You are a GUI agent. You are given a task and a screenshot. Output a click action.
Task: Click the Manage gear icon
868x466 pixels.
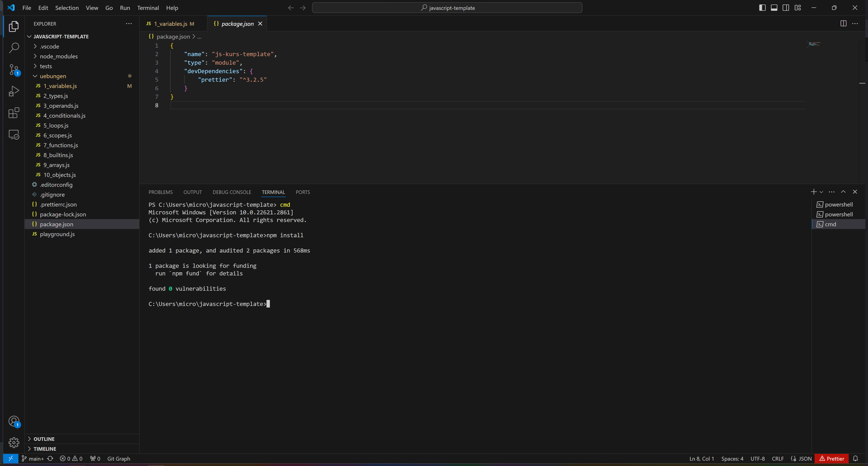[13, 442]
